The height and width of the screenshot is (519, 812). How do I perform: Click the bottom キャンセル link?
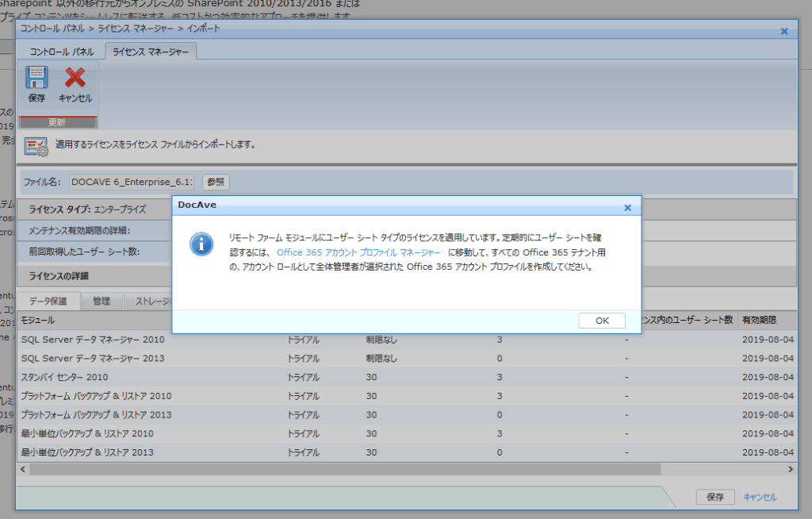point(760,497)
